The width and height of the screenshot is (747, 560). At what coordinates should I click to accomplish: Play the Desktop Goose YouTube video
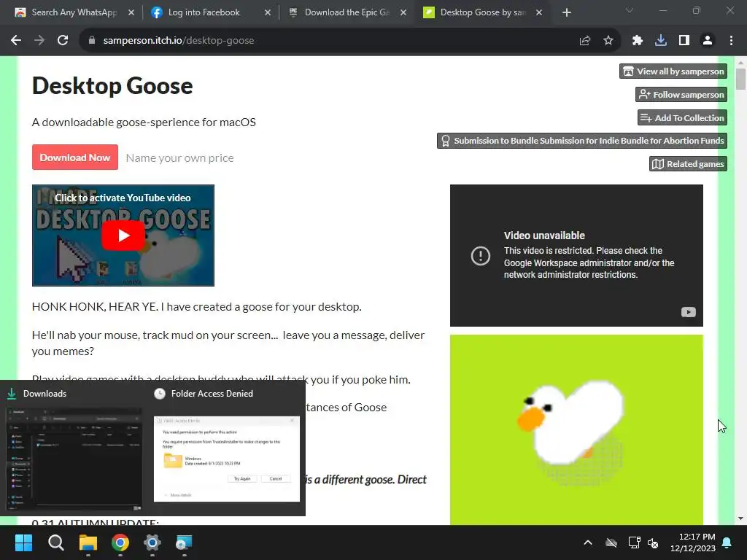pos(123,236)
